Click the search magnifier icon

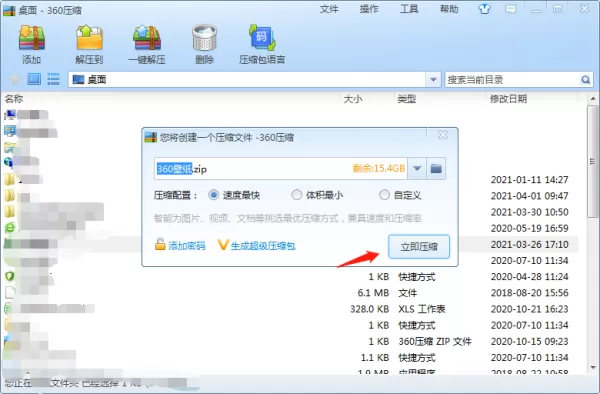click(x=585, y=80)
